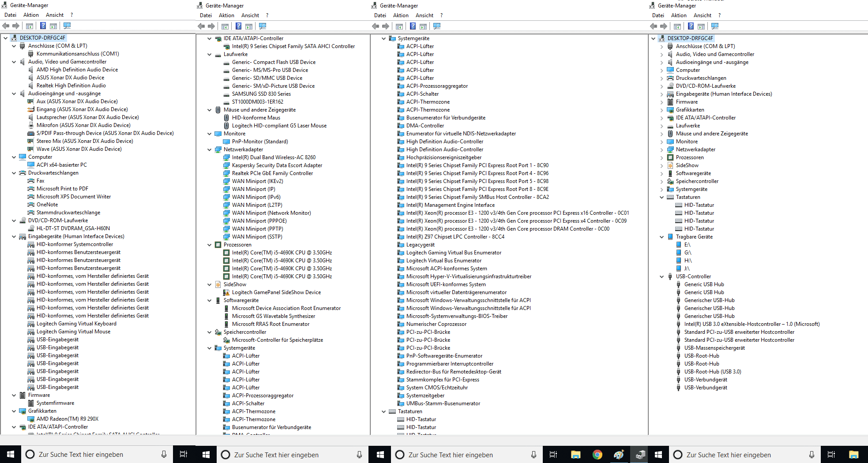Click the monitor scan icon in the second Geräte-Manager toolbar
The height and width of the screenshot is (463, 868).
[263, 26]
